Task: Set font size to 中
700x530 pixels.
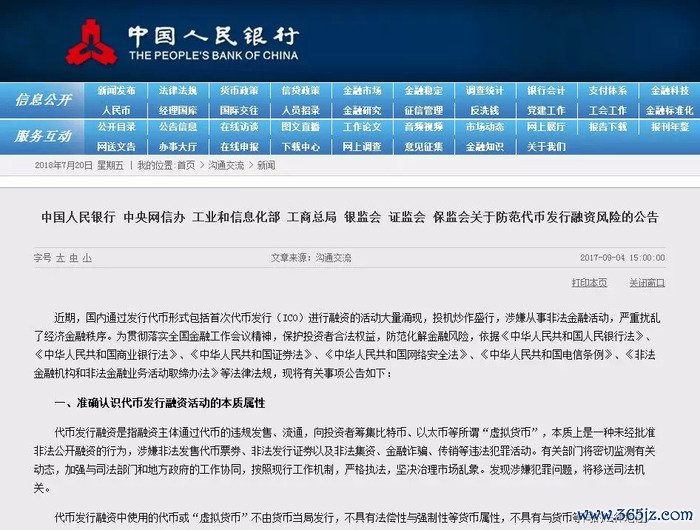Action: point(74,258)
